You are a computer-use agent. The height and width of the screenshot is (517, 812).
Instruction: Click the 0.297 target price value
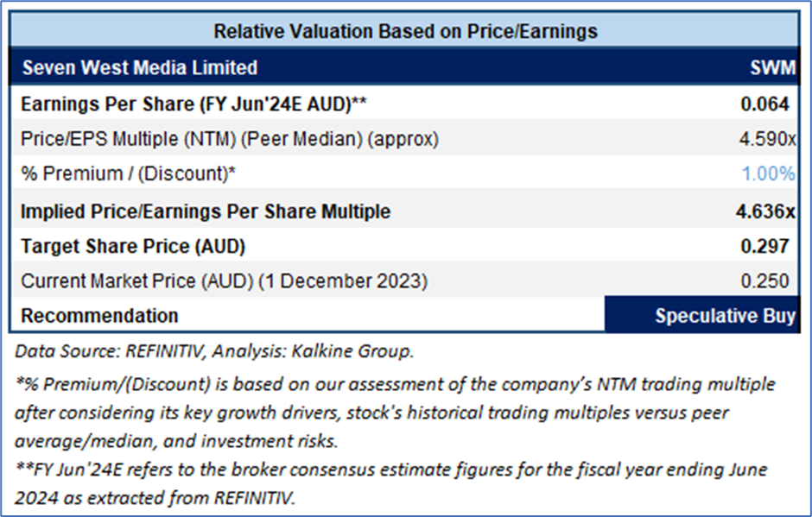tap(764, 246)
